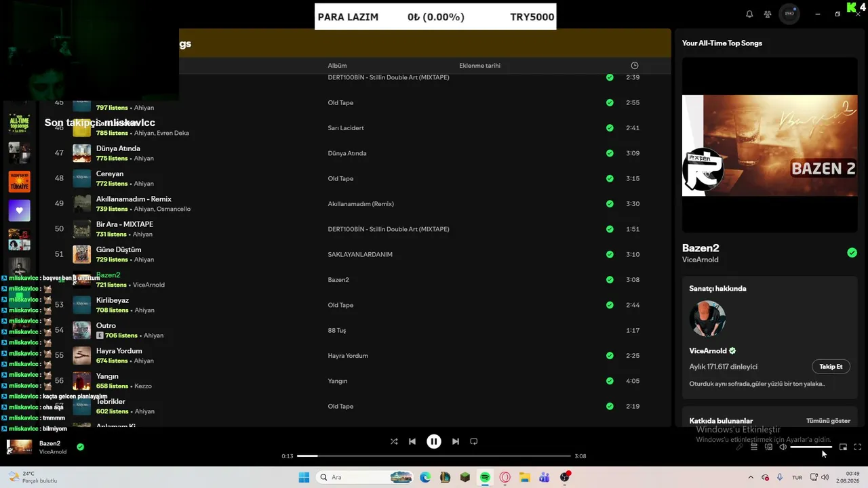The width and height of the screenshot is (868, 488).
Task: Toggle saved checkmark for Hayra Yordum
Action: click(x=610, y=356)
